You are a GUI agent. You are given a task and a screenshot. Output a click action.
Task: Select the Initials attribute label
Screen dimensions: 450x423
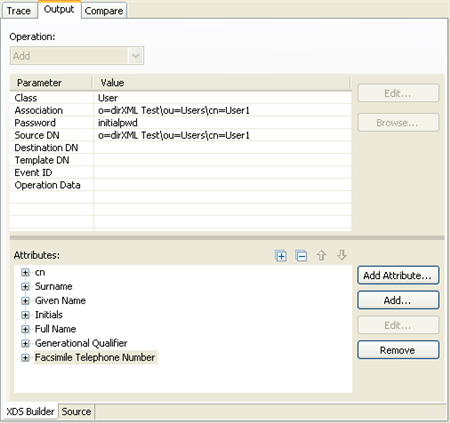[x=49, y=315]
